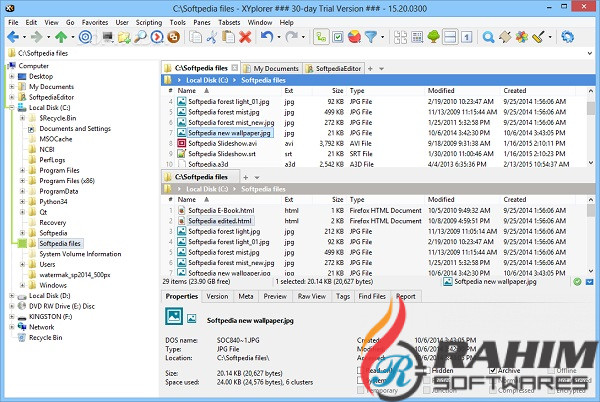Switch to the Raw View info tab
The image size is (600, 402).
click(x=311, y=296)
